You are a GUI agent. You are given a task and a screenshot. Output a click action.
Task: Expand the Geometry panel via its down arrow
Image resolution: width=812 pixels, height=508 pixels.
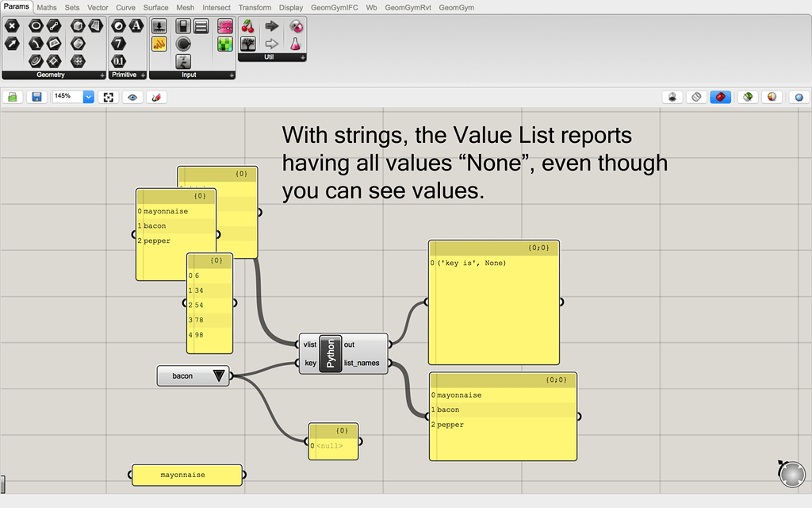pyautogui.click(x=101, y=75)
